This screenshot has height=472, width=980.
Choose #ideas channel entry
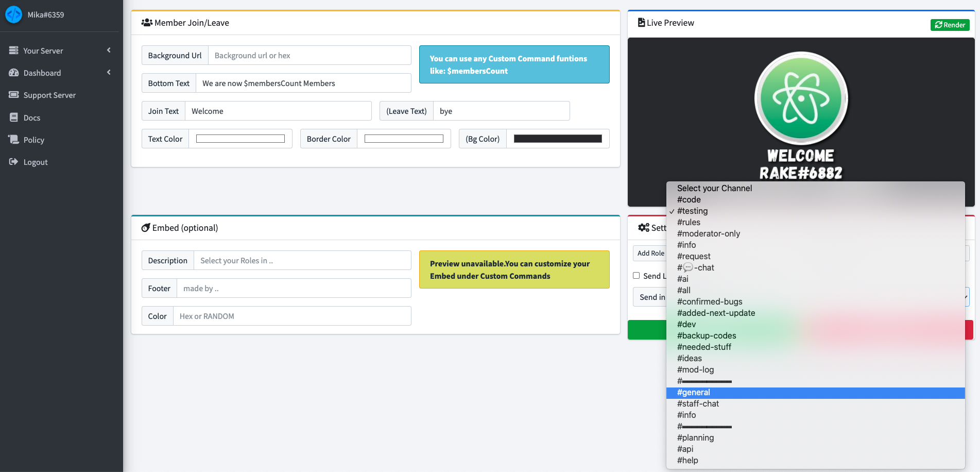815,358
